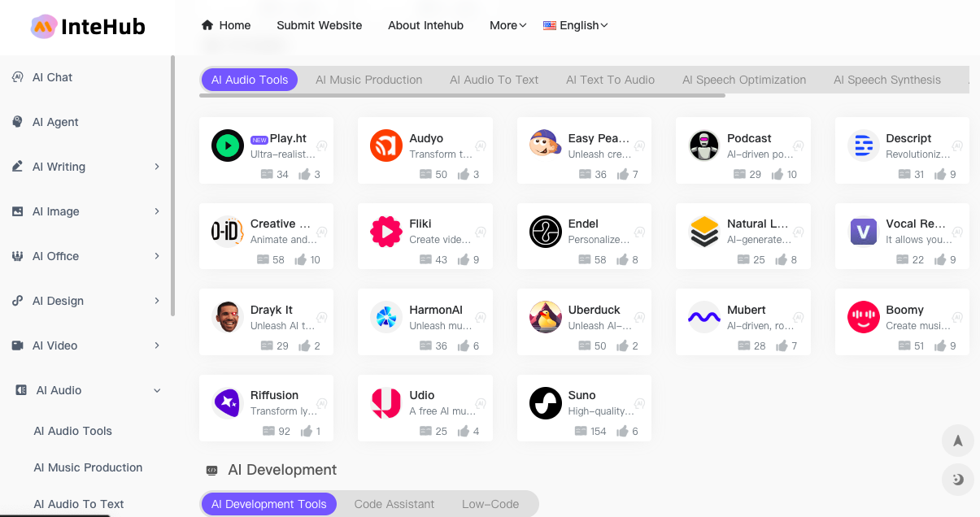This screenshot has width=980, height=517.
Task: Open the Boomy red smiley logo
Action: [x=864, y=317]
